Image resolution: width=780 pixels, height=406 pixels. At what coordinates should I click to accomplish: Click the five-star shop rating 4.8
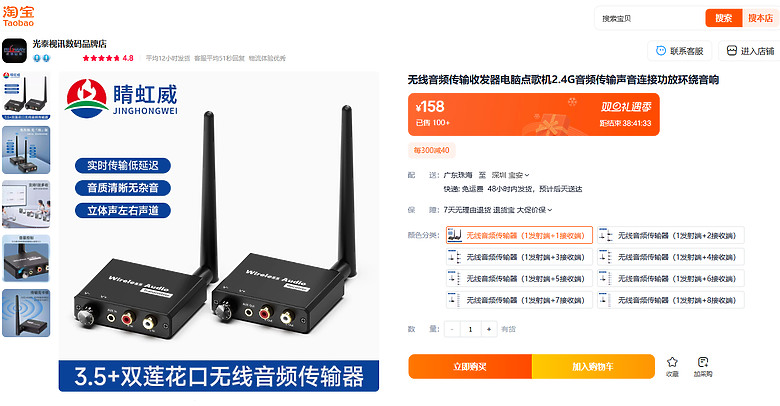click(107, 58)
